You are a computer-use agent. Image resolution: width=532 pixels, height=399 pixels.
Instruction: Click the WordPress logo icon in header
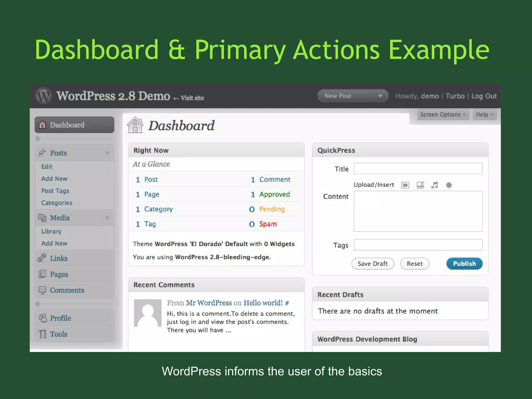tap(43, 96)
